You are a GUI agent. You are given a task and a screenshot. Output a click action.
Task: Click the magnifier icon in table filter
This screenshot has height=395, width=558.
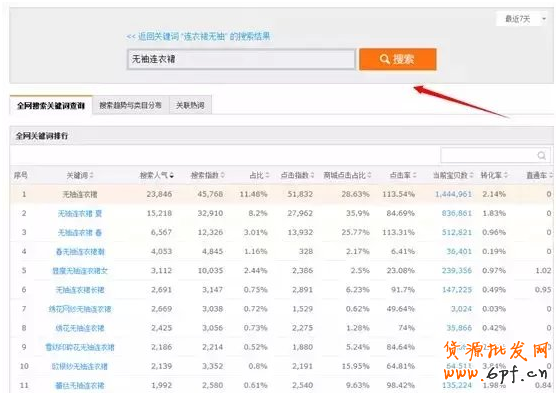(542, 156)
